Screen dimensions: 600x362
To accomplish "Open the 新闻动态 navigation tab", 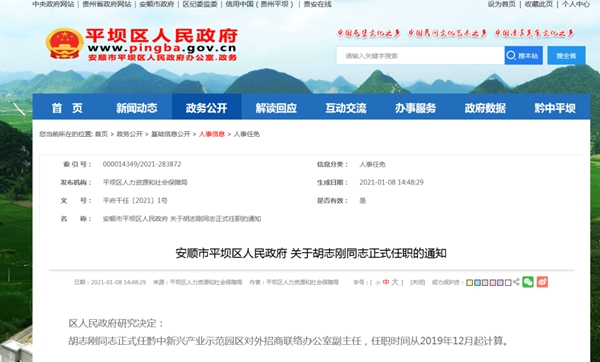I will coord(137,108).
